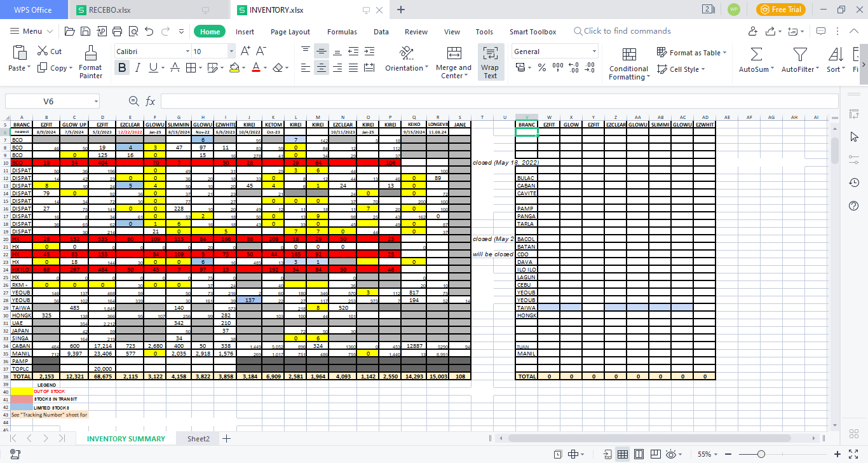The height and width of the screenshot is (463, 868).
Task: Switch to the Page Layout tab
Action: point(290,32)
